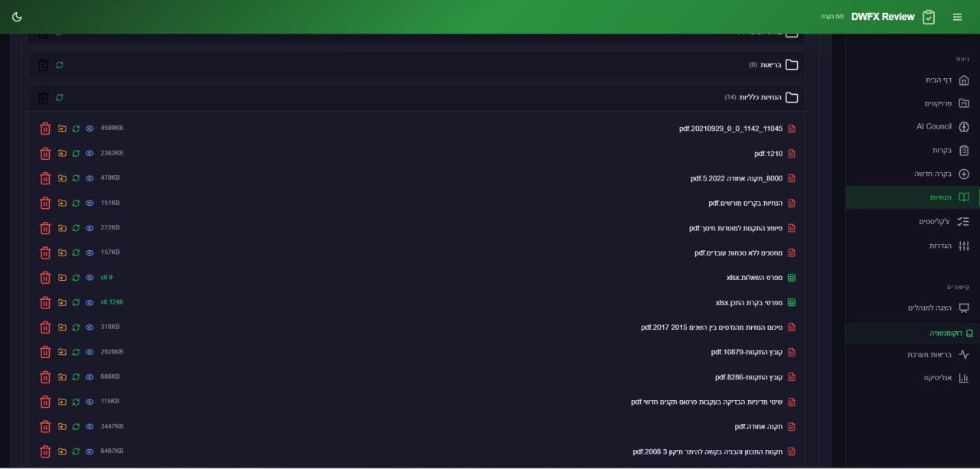Toggle dark mode with the moon icon
Image resolution: width=980 pixels, height=469 pixels.
coord(18,17)
